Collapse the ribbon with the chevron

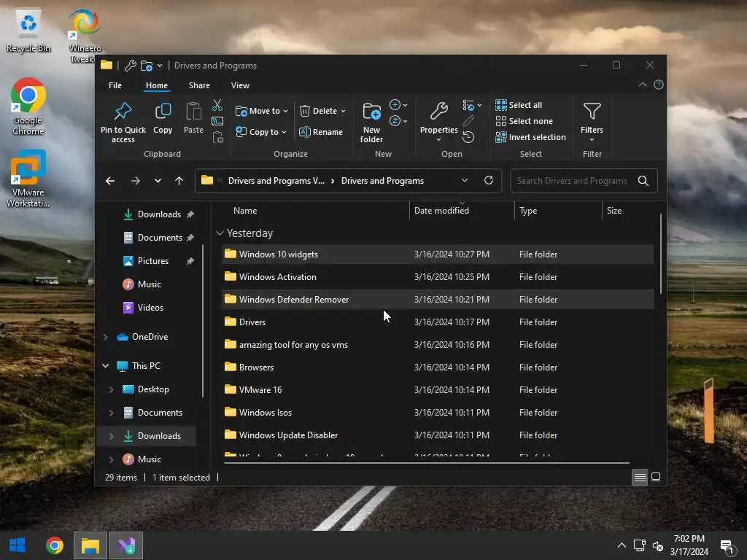[642, 85]
